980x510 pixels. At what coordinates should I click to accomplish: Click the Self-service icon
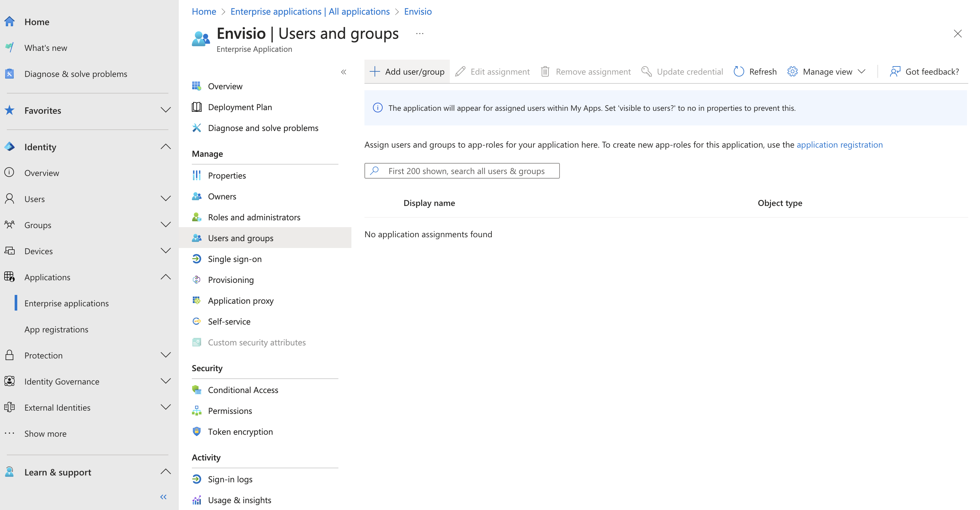pyautogui.click(x=197, y=321)
